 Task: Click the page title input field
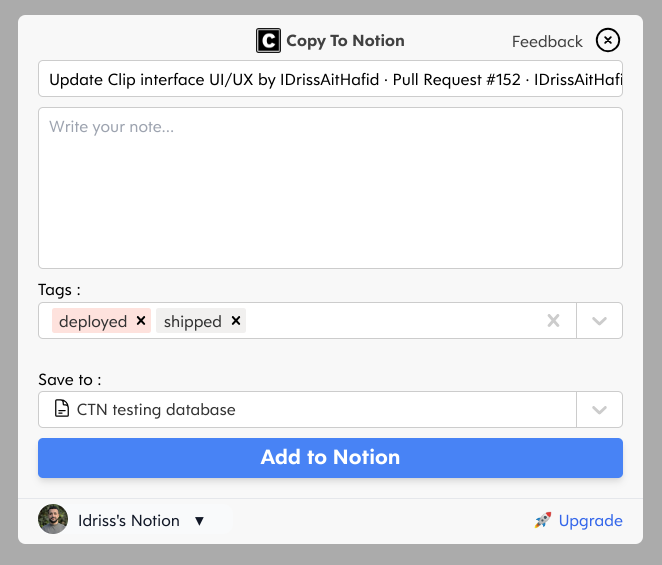tap(330, 79)
